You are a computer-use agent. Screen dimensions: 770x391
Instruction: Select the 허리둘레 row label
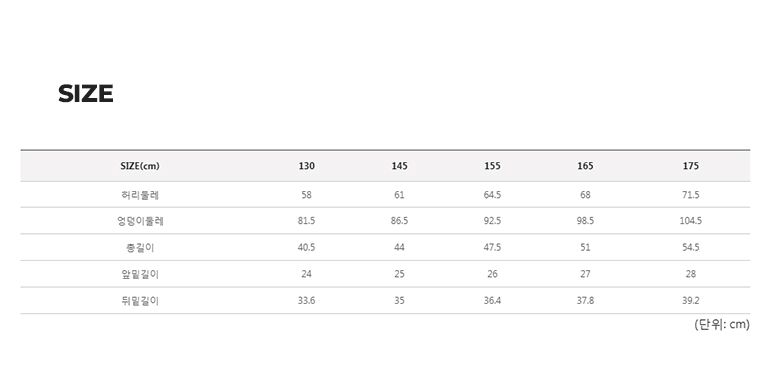140,195
